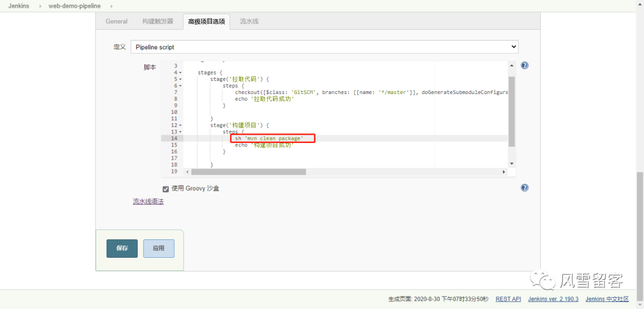
Task: Open help for Groovy sandbox option
Action: click(x=525, y=188)
